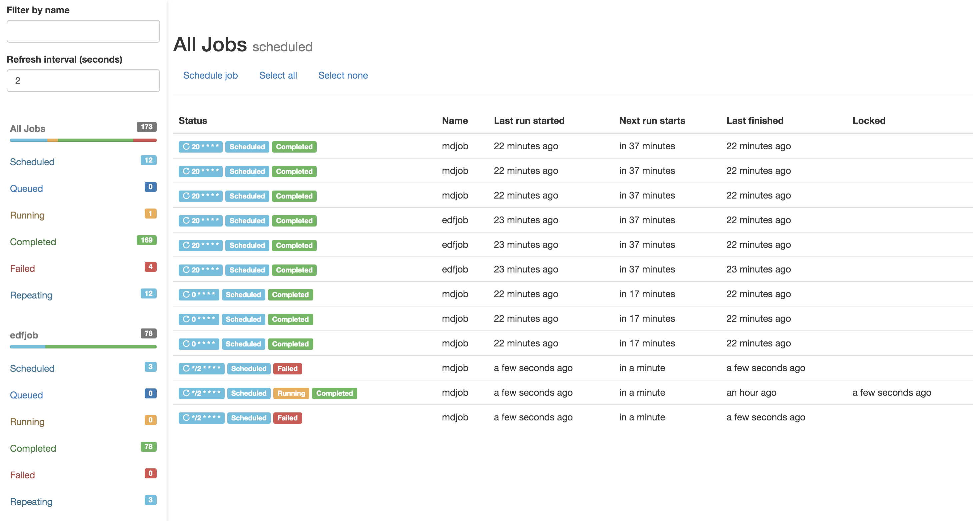Image resolution: width=980 pixels, height=521 pixels.
Task: Show Scheduled jobs under edfjob
Action: 32,368
